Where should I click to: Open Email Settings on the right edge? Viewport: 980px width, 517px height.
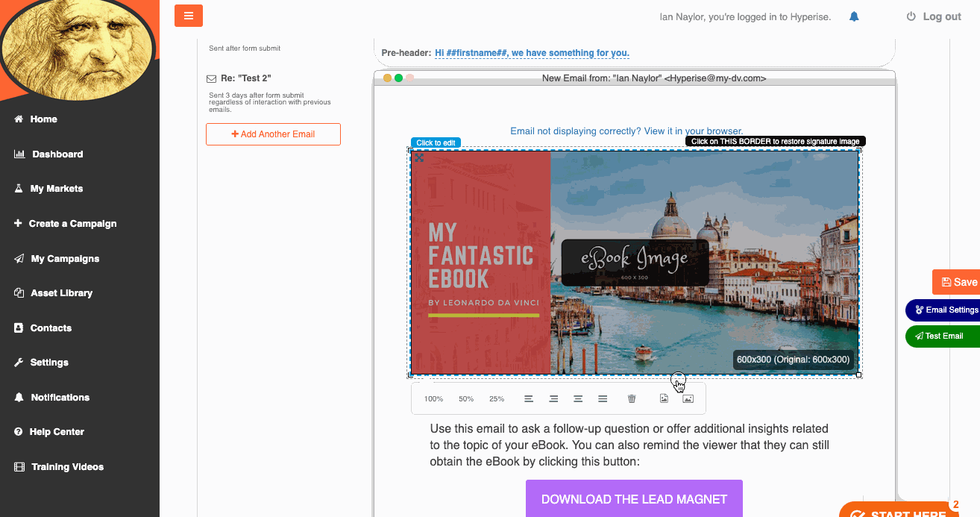944,310
